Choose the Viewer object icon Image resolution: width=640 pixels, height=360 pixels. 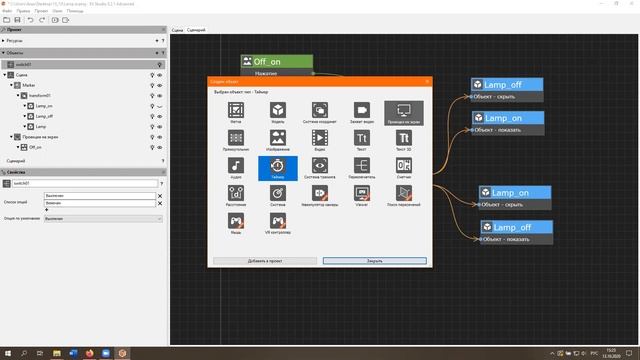(362, 196)
